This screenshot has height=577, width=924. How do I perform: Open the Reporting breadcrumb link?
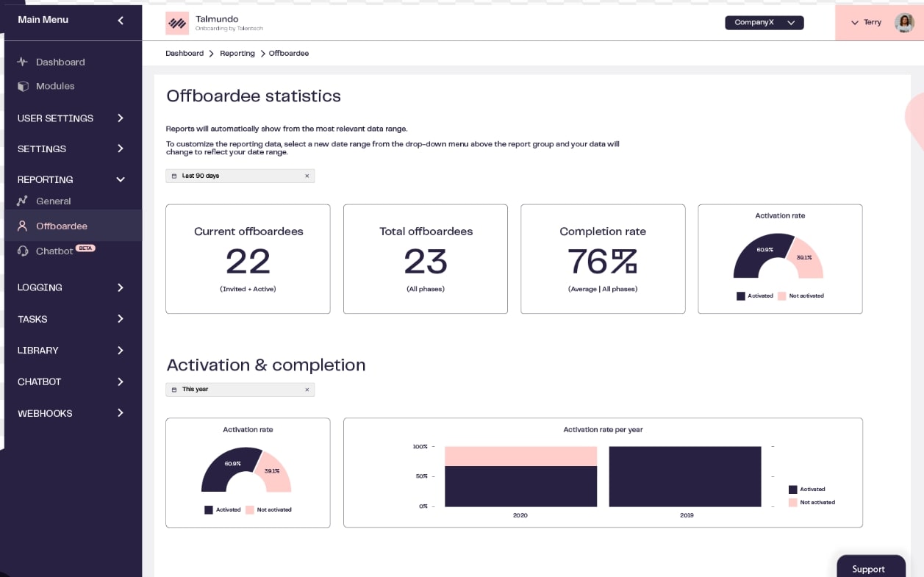click(x=237, y=53)
